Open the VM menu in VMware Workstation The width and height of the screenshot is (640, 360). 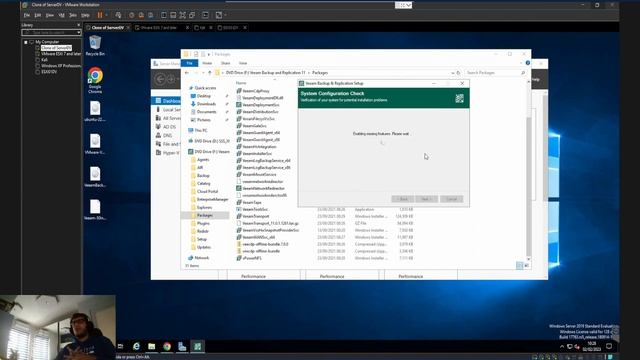click(62, 15)
